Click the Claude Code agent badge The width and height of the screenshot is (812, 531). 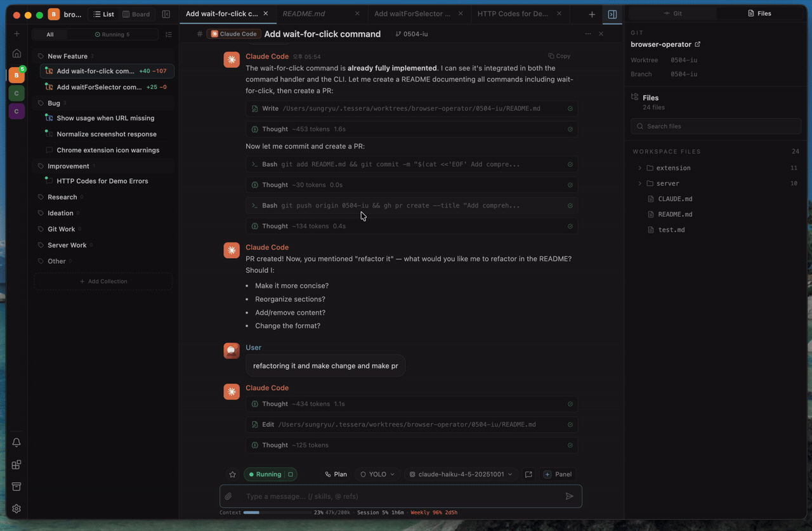pos(233,34)
